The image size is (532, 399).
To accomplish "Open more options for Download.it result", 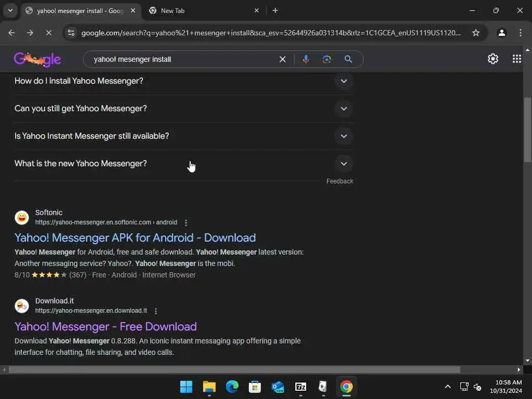I will pyautogui.click(x=156, y=311).
